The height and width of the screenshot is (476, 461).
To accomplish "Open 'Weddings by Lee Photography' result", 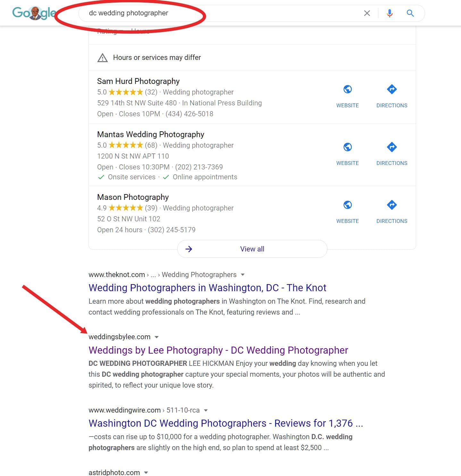I will pos(218,350).
